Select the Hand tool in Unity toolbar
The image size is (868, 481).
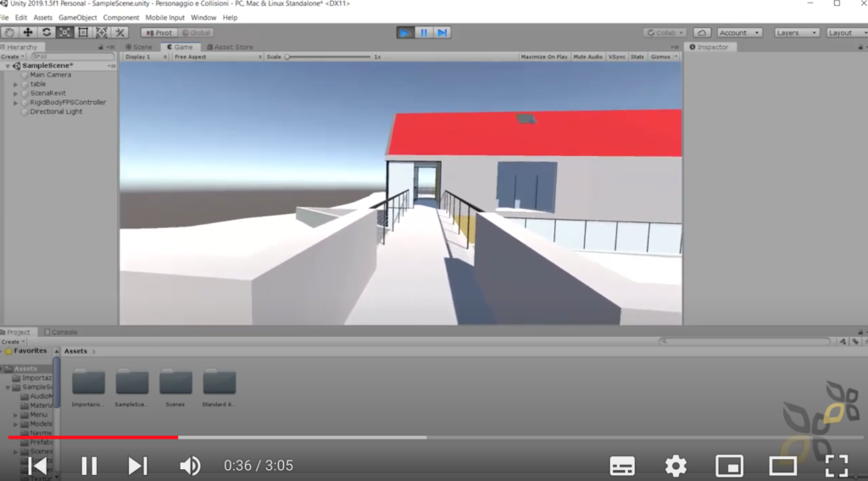[x=9, y=33]
